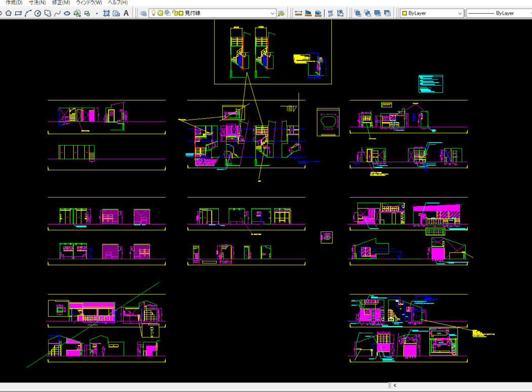
Task: Expand the 見付線 layer dropdown list
Action: coord(273,13)
